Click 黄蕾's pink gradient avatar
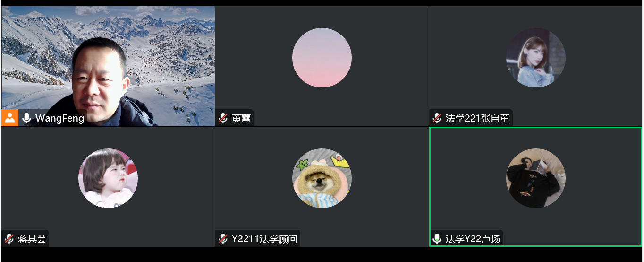The width and height of the screenshot is (644, 262). (x=322, y=58)
